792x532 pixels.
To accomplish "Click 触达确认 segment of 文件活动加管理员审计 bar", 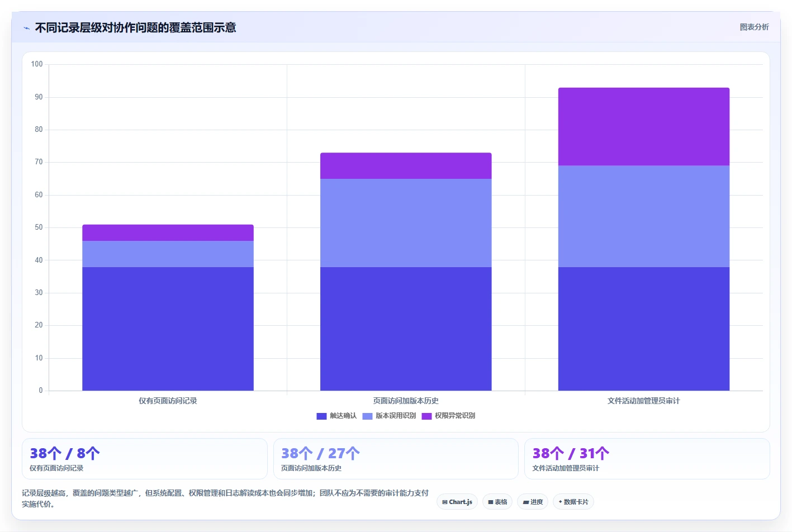I will (644, 329).
